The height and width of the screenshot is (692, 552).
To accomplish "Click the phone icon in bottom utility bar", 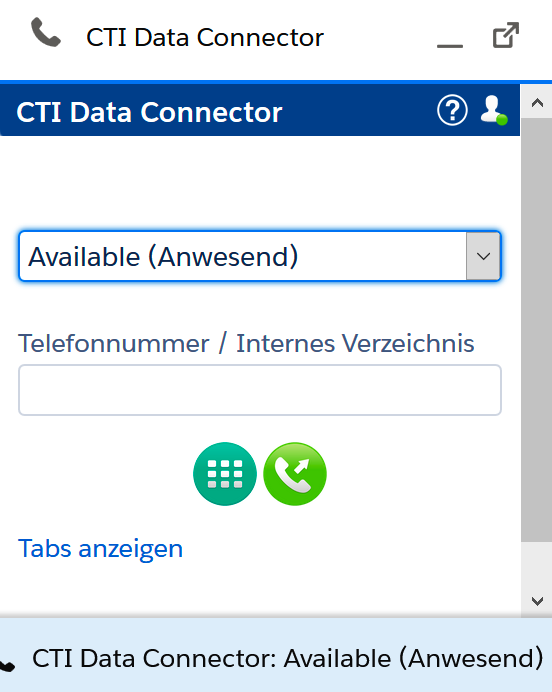I will (x=7, y=666).
